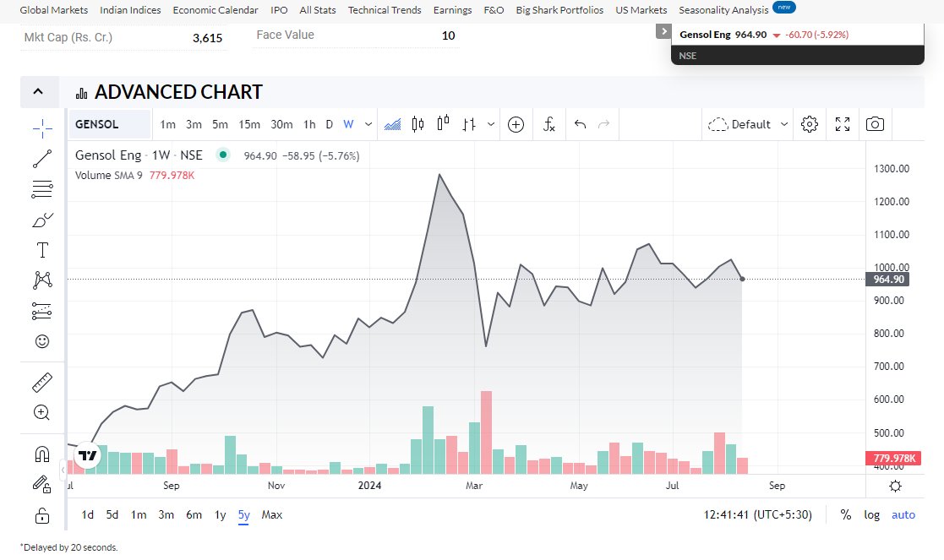The image size is (944, 560).
Task: Collapse the Advanced Chart section
Action: click(x=38, y=92)
